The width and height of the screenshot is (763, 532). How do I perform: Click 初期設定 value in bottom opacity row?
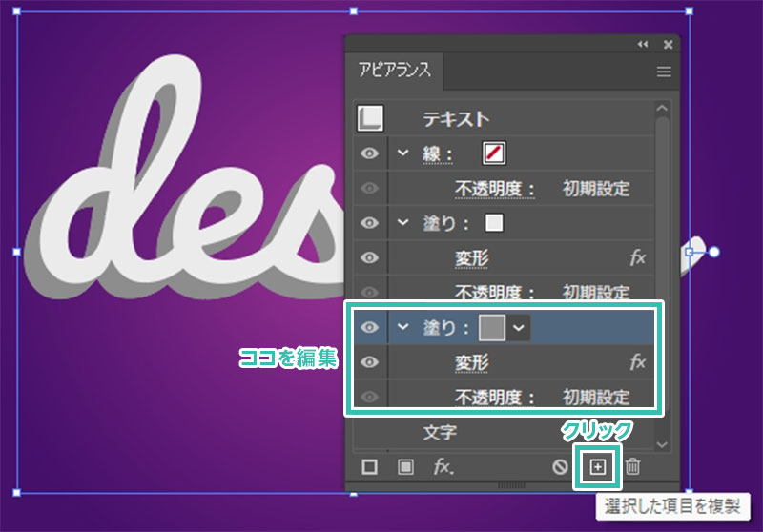pyautogui.click(x=596, y=398)
